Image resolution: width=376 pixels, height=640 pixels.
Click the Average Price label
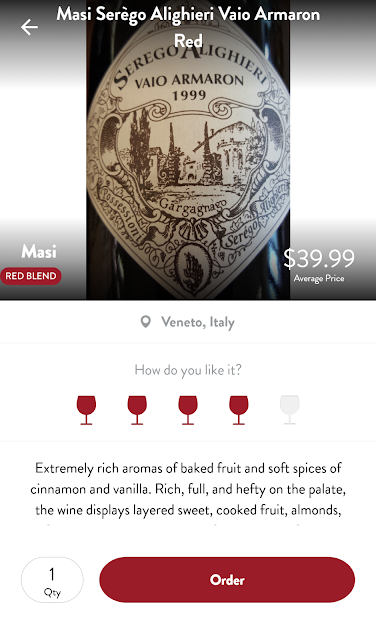319,278
